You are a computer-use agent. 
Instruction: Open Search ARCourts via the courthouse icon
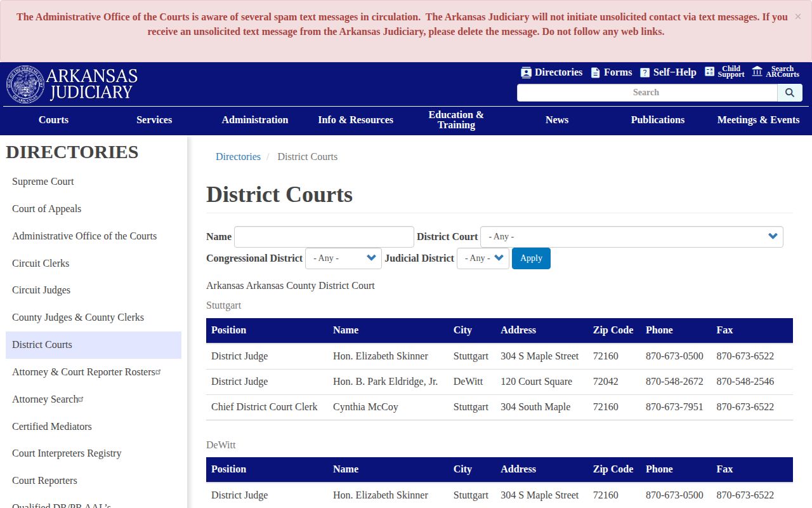tap(757, 71)
